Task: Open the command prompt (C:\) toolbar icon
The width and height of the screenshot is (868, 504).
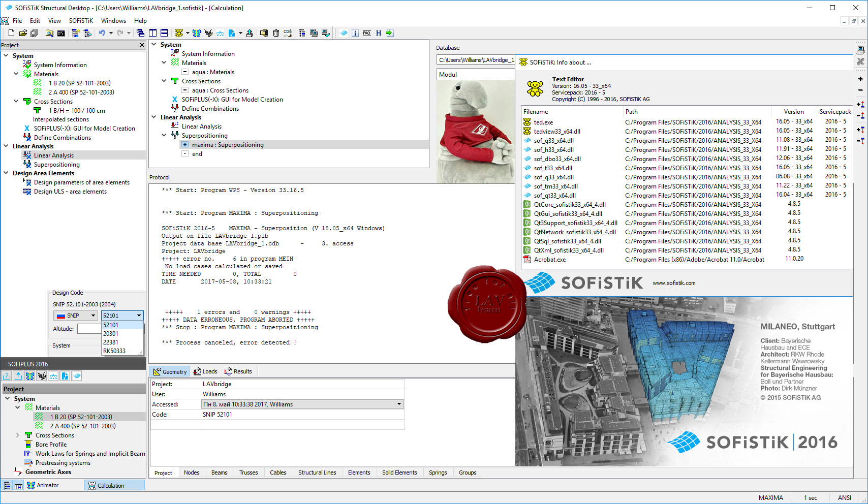Action: [x=61, y=33]
